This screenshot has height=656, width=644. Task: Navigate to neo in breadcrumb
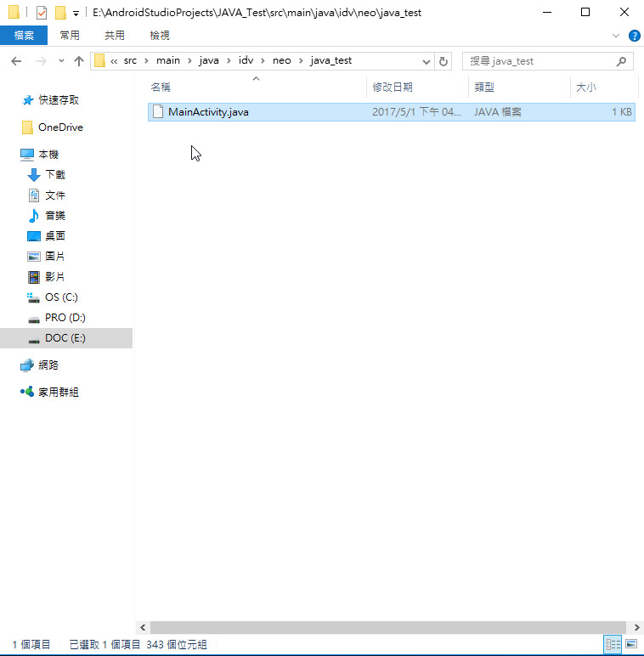282,60
